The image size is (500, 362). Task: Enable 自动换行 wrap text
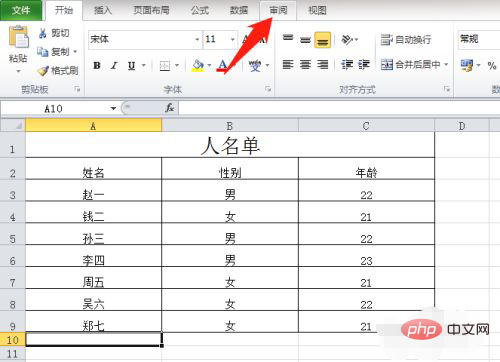pyautogui.click(x=406, y=40)
